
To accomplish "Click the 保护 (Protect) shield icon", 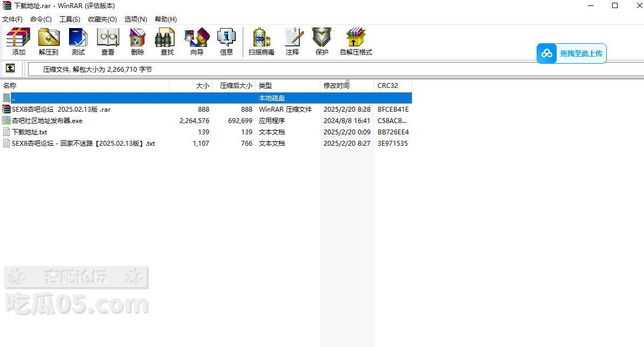I will (x=321, y=38).
